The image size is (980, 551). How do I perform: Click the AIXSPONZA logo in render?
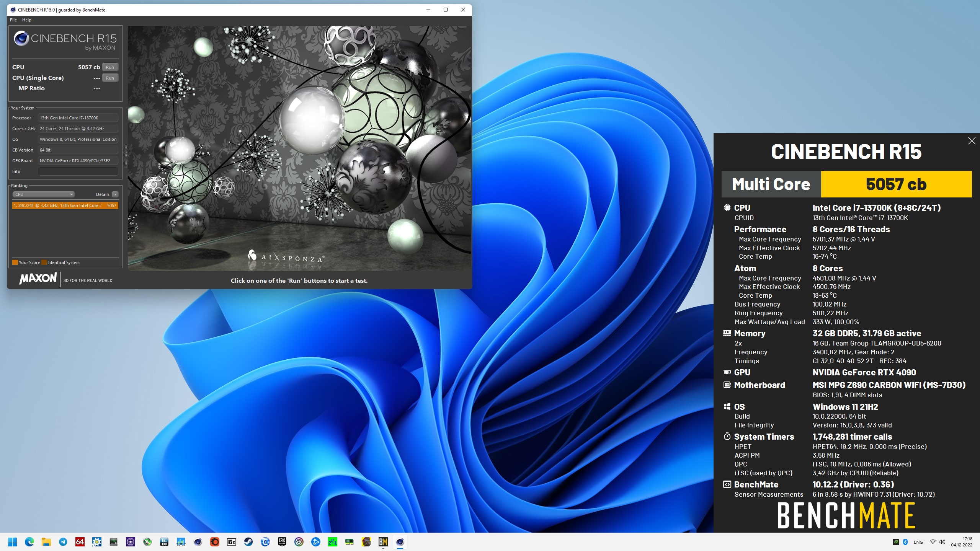point(286,256)
